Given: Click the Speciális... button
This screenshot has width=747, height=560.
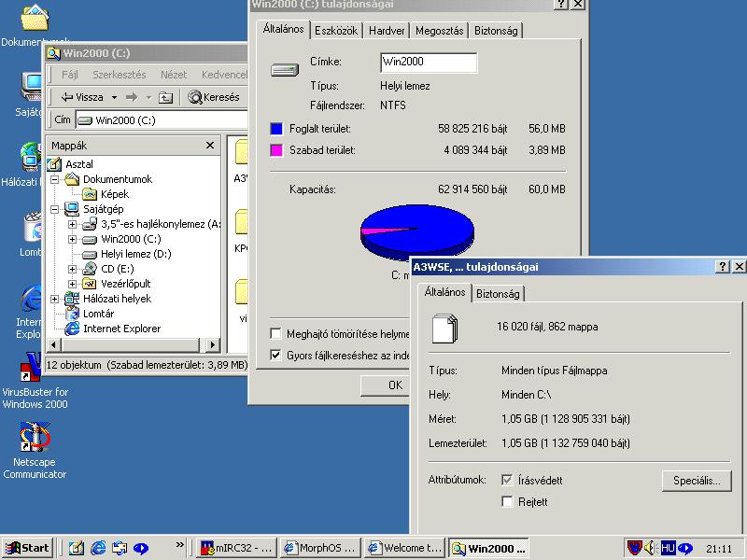Looking at the screenshot, I should pos(696,481).
